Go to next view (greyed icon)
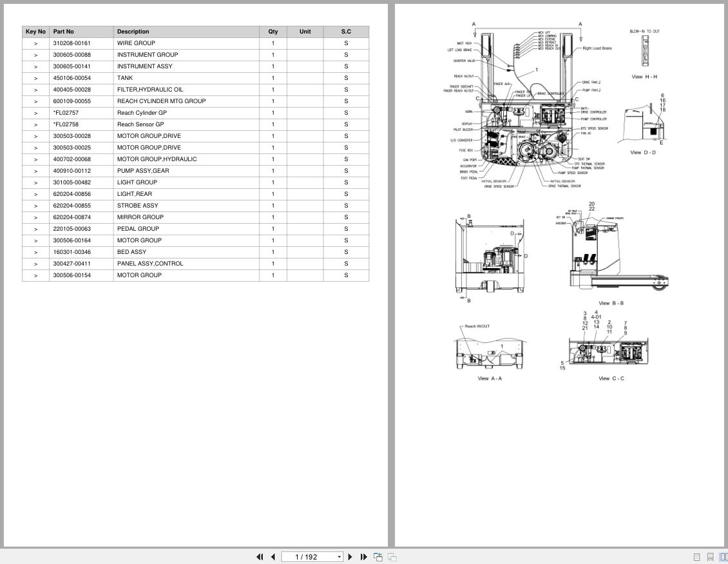 [x=392, y=556]
